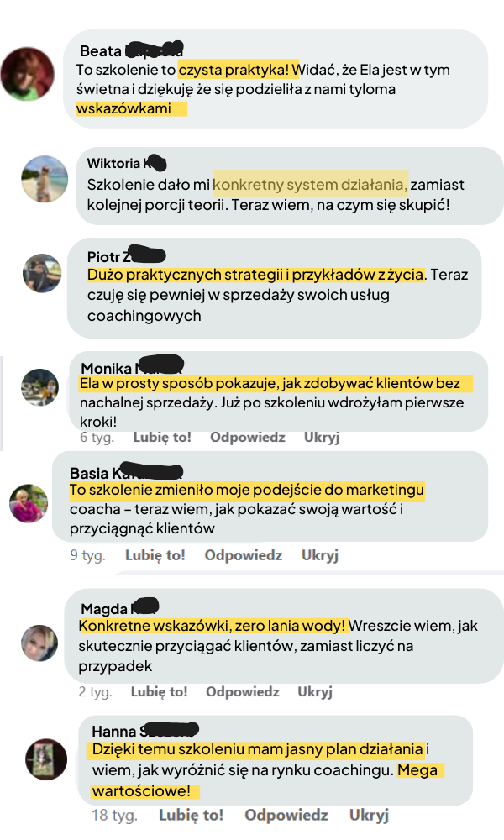Click Monika's profile photo
The height and width of the screenshot is (840, 504).
39,387
